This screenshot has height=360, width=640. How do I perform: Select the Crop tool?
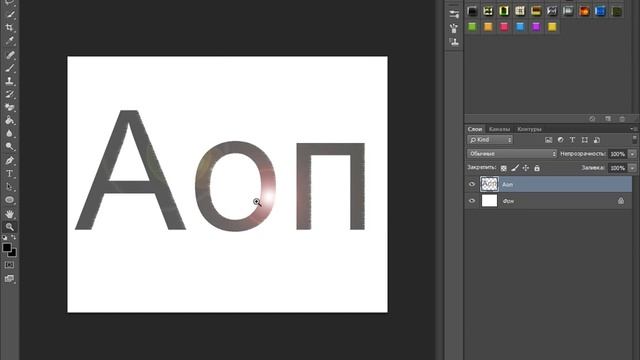[x=10, y=28]
